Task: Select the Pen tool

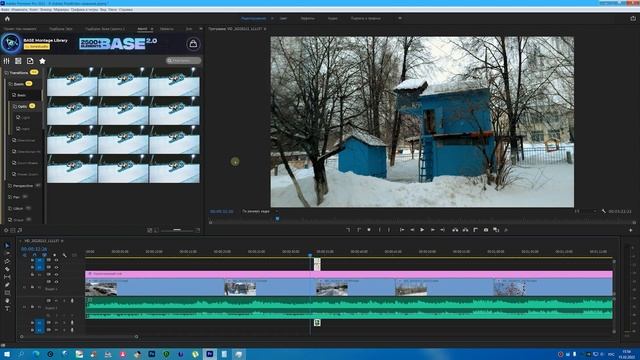Action: (x=7, y=284)
